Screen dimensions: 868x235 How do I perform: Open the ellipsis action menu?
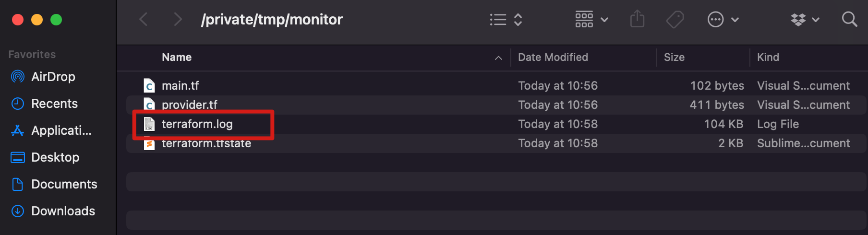723,20
